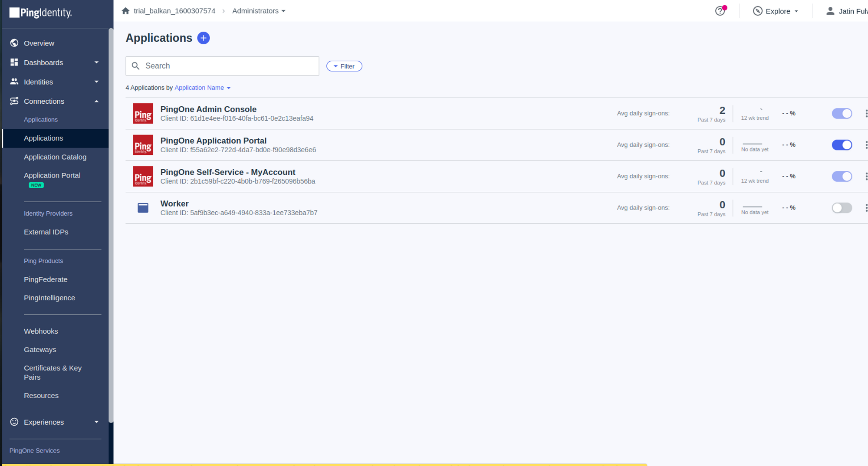Open Resources page in sidebar
This screenshot has height=466, width=868.
[x=41, y=396]
